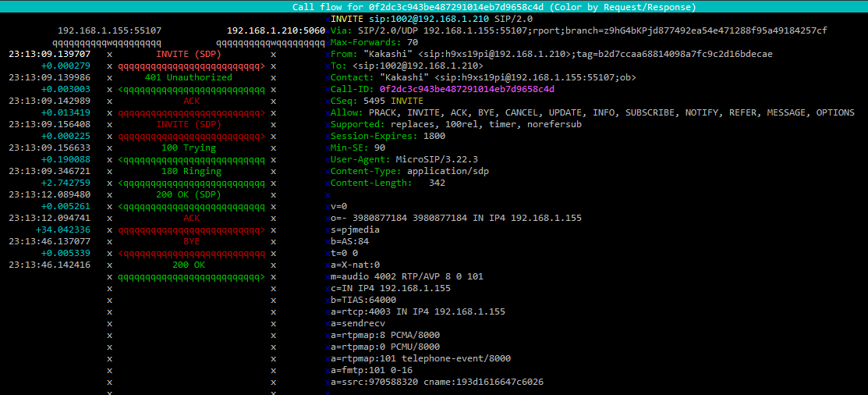Select the ACK message at 23:13:12.094741
The height and width of the screenshot is (395, 868).
[x=191, y=219]
